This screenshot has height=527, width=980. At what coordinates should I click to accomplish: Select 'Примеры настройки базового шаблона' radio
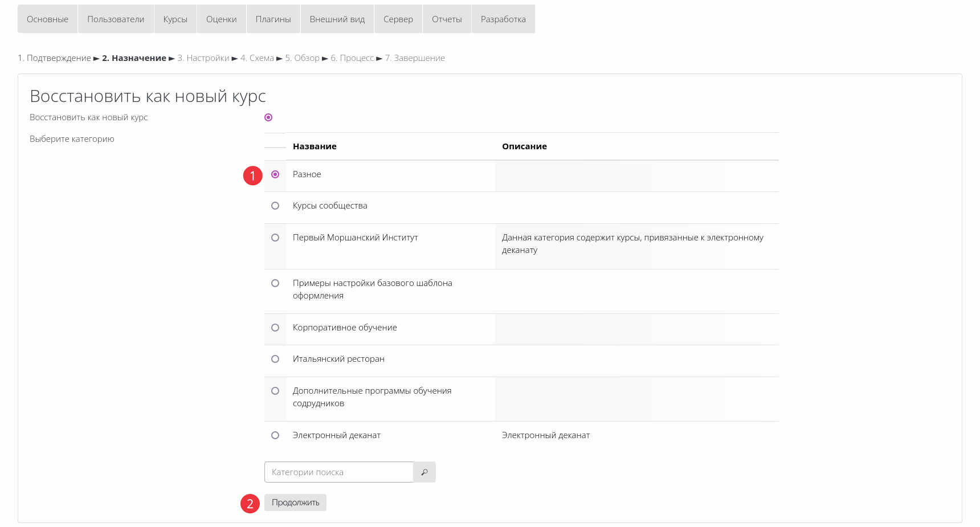pyautogui.click(x=275, y=283)
